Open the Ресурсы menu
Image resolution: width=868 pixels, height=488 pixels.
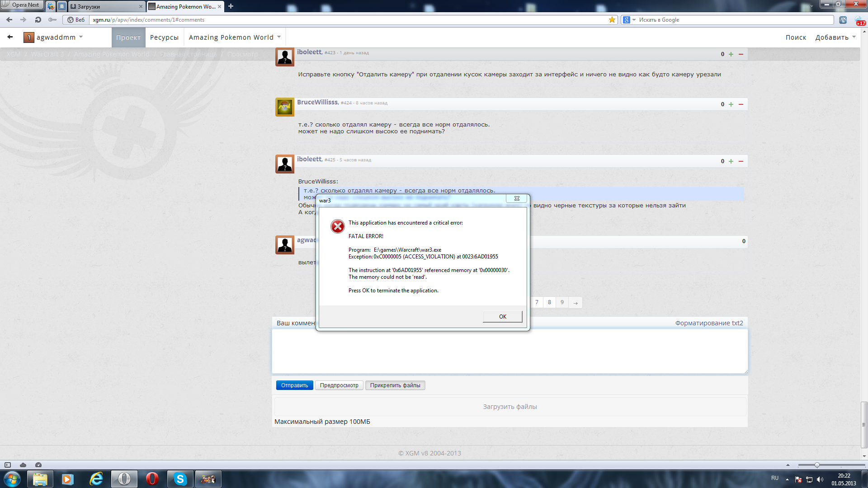(164, 38)
